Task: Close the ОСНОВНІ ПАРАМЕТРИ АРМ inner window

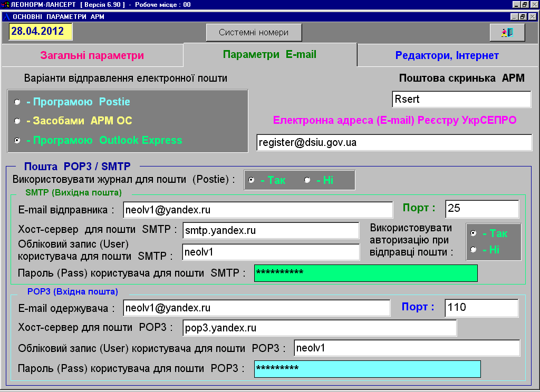Action: coord(533,16)
